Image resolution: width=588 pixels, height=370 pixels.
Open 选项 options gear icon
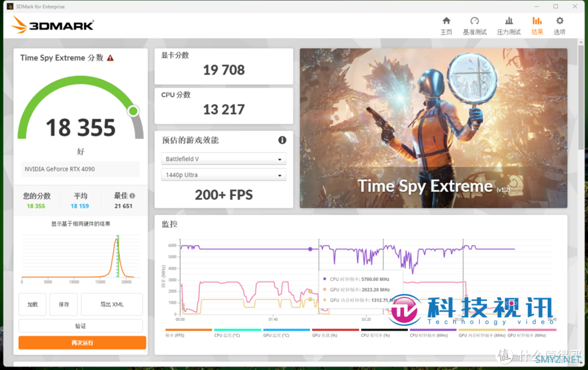[560, 21]
